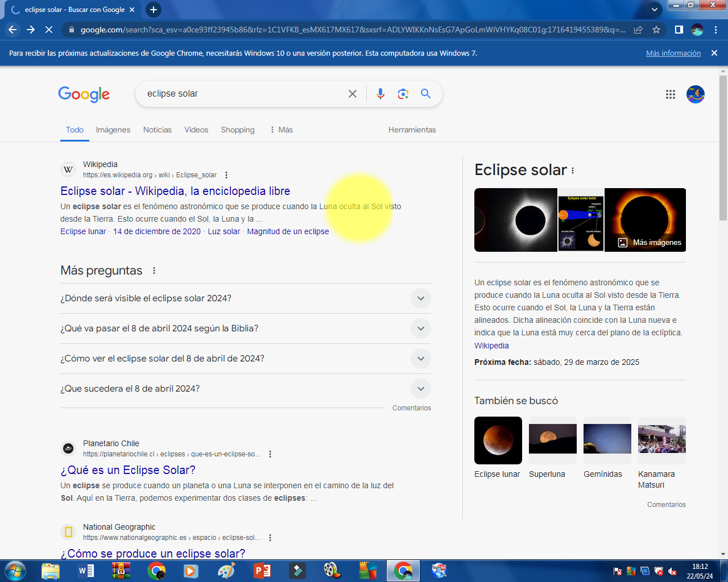Open options for National Geographic result

[x=270, y=538]
